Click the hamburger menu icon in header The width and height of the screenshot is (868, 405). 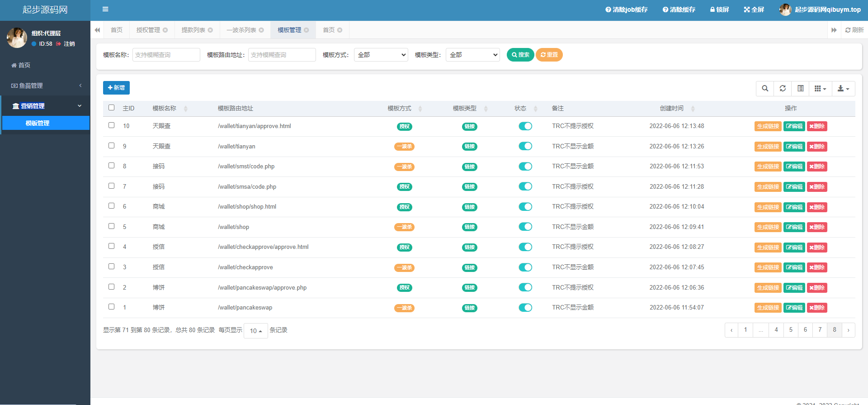105,9
